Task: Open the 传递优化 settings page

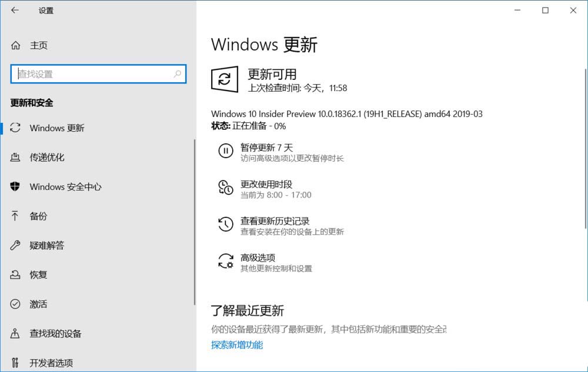Action: (47, 157)
